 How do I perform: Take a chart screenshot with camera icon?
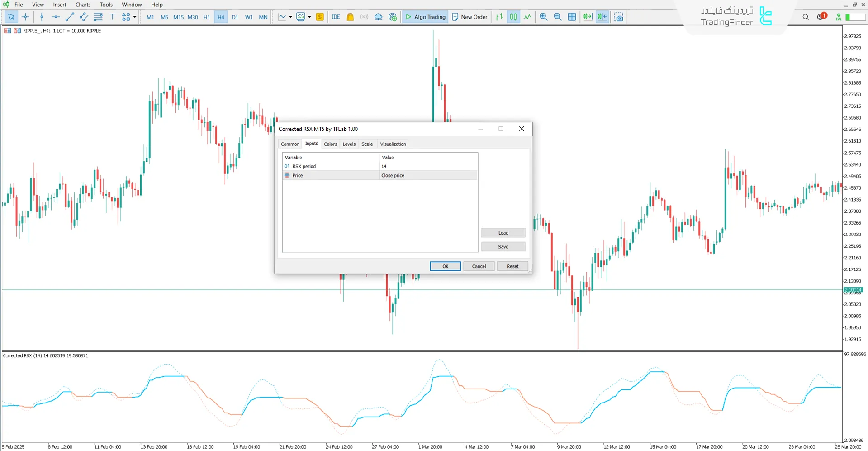618,17
